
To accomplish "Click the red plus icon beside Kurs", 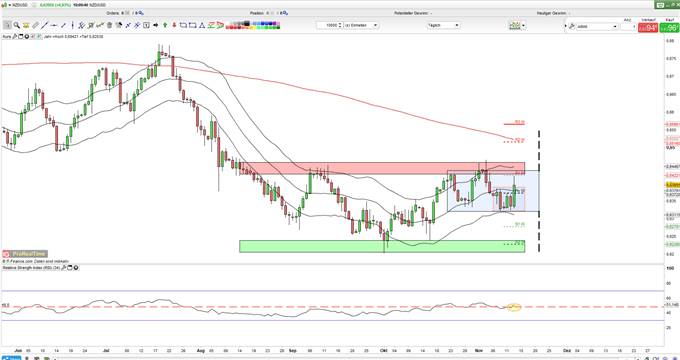I will [33, 36].
